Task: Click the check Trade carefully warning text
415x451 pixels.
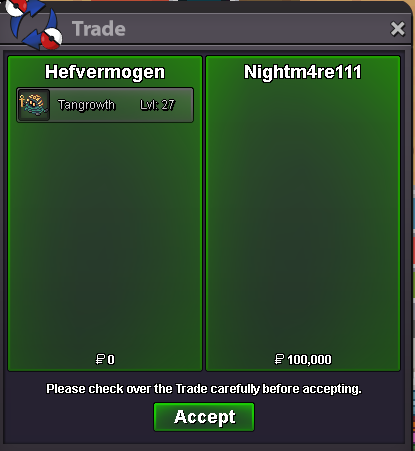Action: 204,389
